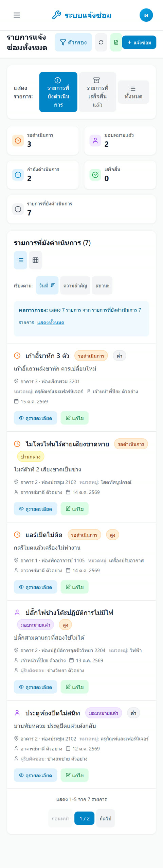Open the user avatar profile circle
Screen dimensions: 163x868
click(x=146, y=15)
